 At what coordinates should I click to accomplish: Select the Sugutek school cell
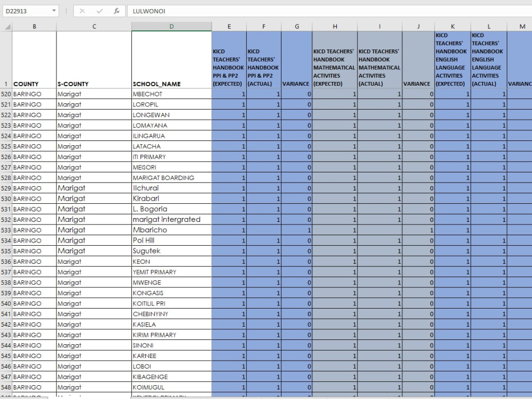pyautogui.click(x=172, y=251)
